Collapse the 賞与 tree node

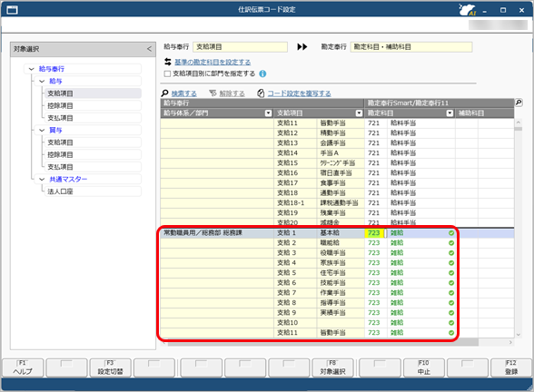pyautogui.click(x=42, y=131)
